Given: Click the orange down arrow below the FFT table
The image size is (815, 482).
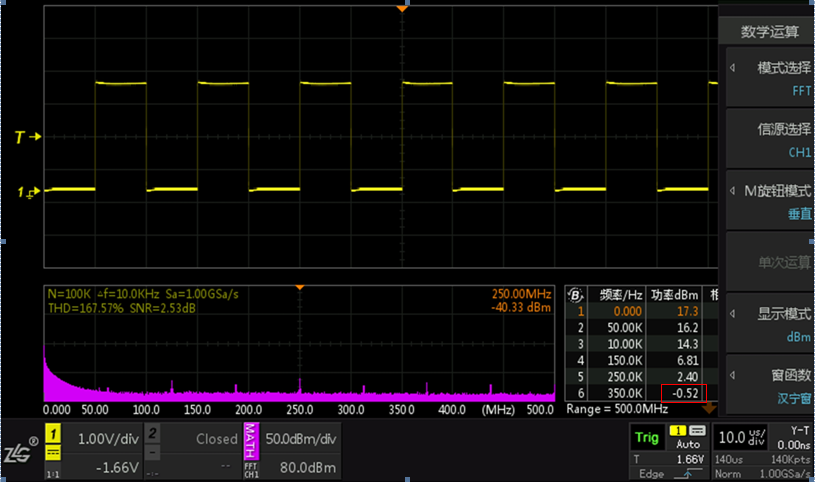Looking at the screenshot, I should pos(710,408).
